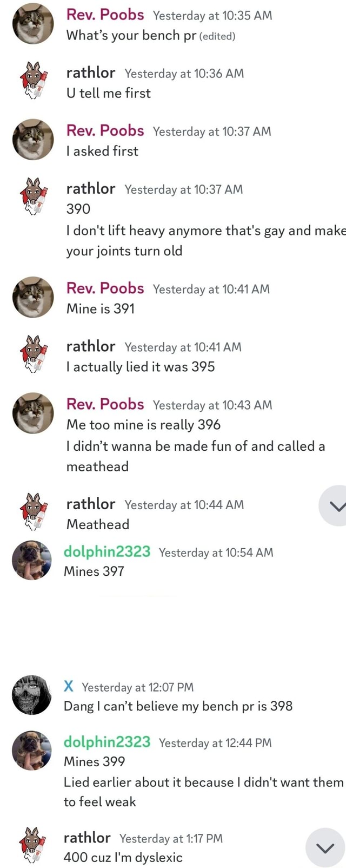Click rathlor username posted at 10:44 AM
This screenshot has width=346, height=868.
click(91, 504)
